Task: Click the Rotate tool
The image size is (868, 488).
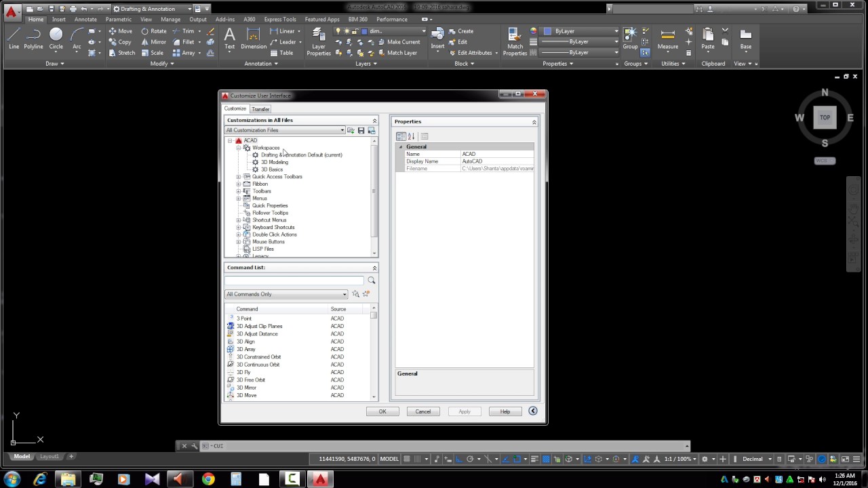Action: click(x=154, y=31)
